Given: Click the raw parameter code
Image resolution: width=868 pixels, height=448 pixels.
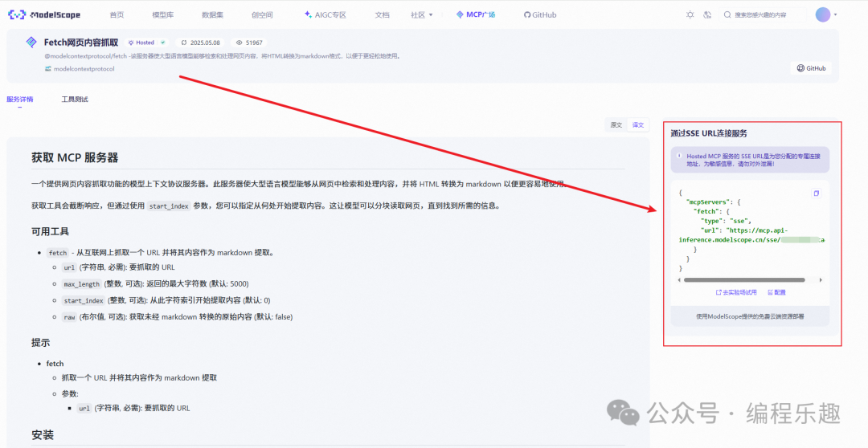Looking at the screenshot, I should (x=69, y=317).
